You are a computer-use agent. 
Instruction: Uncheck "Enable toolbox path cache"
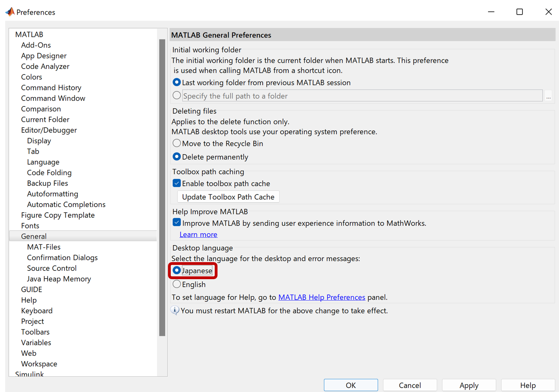177,183
